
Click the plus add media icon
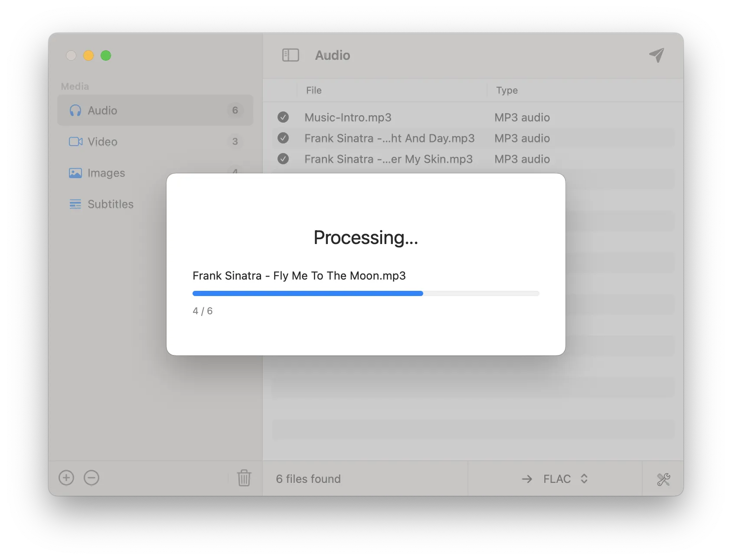coord(66,478)
